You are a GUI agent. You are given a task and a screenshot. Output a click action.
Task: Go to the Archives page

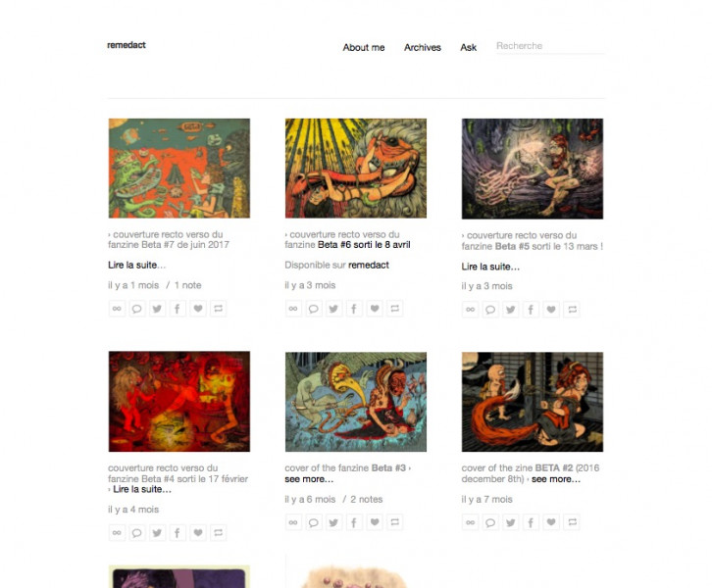(423, 47)
